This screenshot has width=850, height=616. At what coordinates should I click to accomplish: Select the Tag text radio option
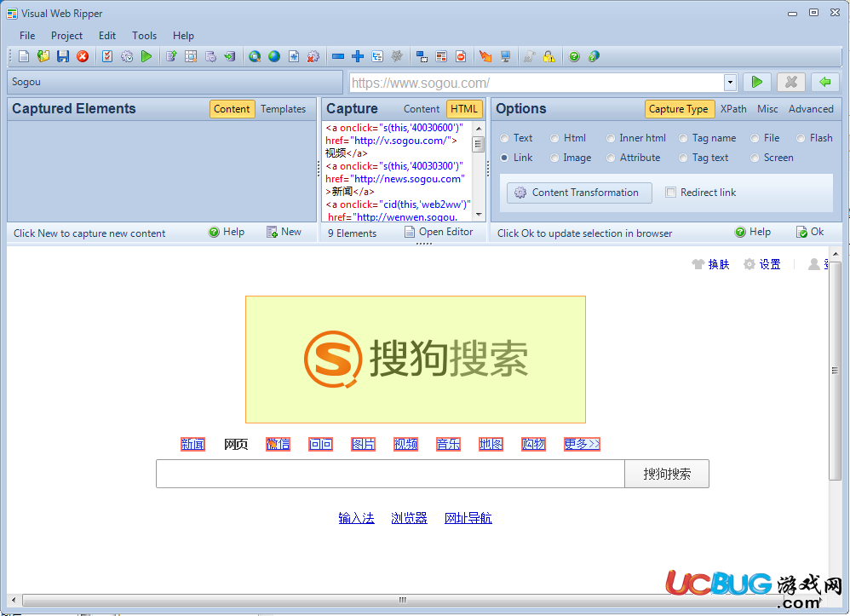[684, 158]
